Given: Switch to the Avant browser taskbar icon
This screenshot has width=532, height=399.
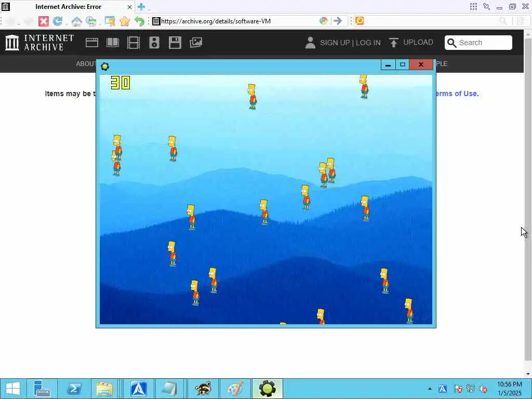Looking at the screenshot, I should click(x=139, y=389).
